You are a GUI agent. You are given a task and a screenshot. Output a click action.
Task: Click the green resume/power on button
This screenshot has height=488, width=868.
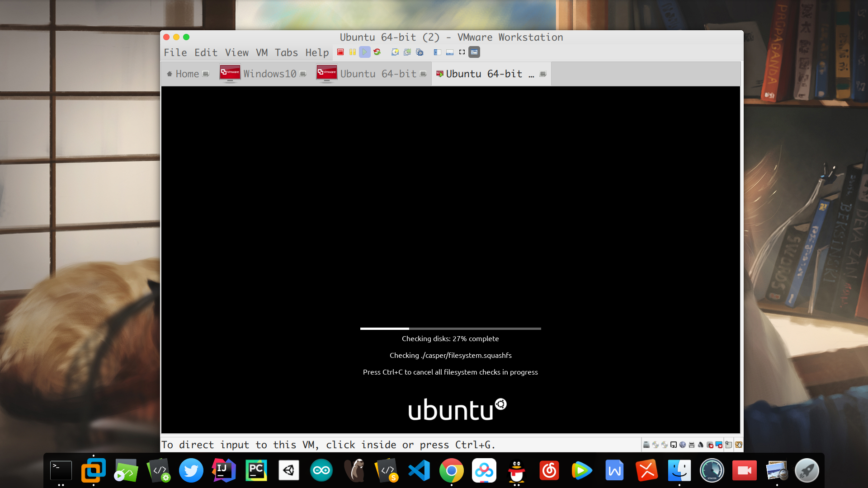click(x=364, y=52)
